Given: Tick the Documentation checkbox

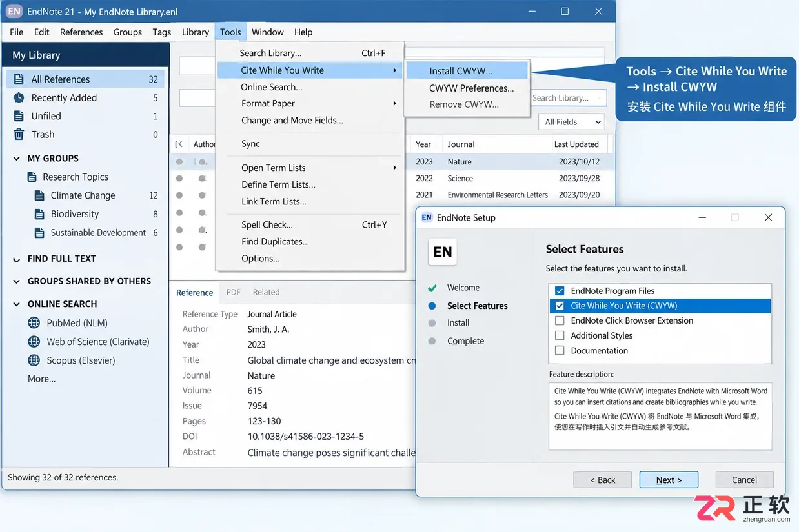Looking at the screenshot, I should point(560,350).
